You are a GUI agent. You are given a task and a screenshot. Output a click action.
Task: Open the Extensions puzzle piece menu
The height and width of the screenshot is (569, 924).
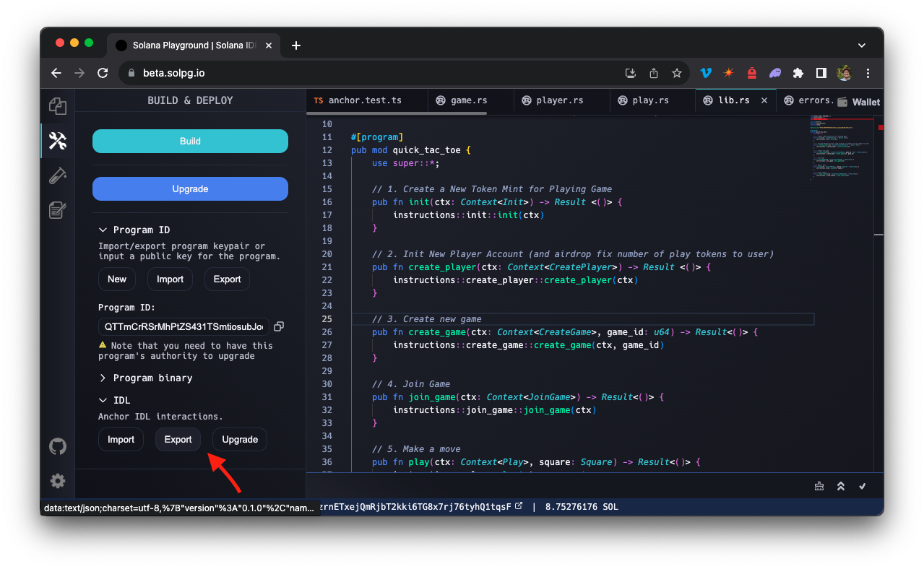point(798,73)
